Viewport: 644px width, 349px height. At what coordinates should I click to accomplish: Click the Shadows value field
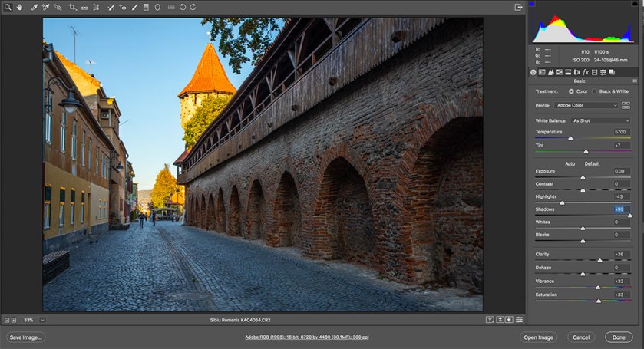(622, 209)
